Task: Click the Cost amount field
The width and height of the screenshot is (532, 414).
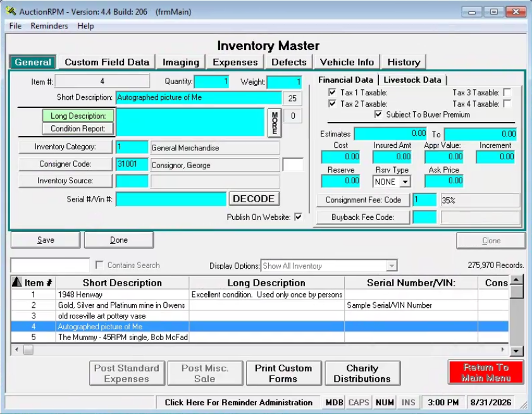Action: point(340,157)
